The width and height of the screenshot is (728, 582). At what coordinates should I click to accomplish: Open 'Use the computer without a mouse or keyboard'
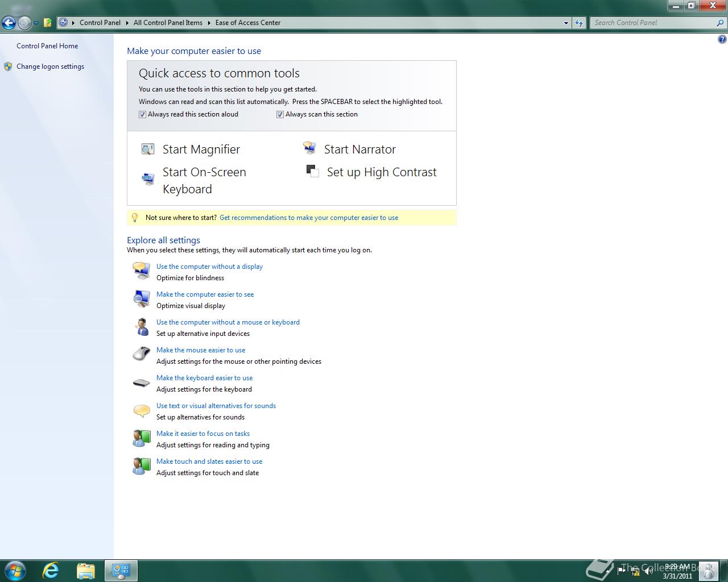point(228,322)
